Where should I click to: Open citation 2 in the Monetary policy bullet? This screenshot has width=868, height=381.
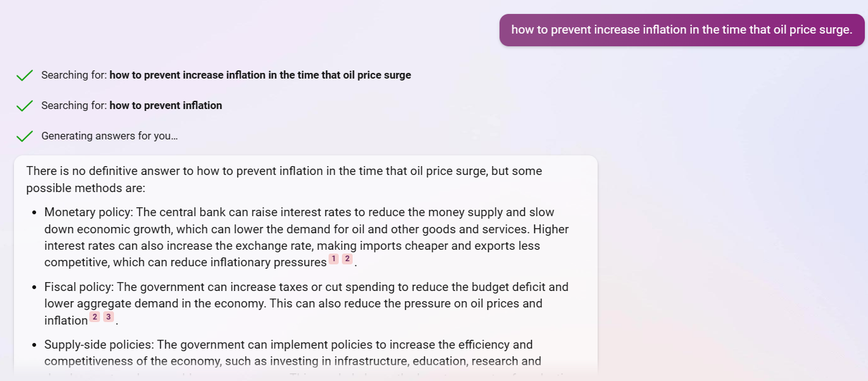pyautogui.click(x=348, y=259)
